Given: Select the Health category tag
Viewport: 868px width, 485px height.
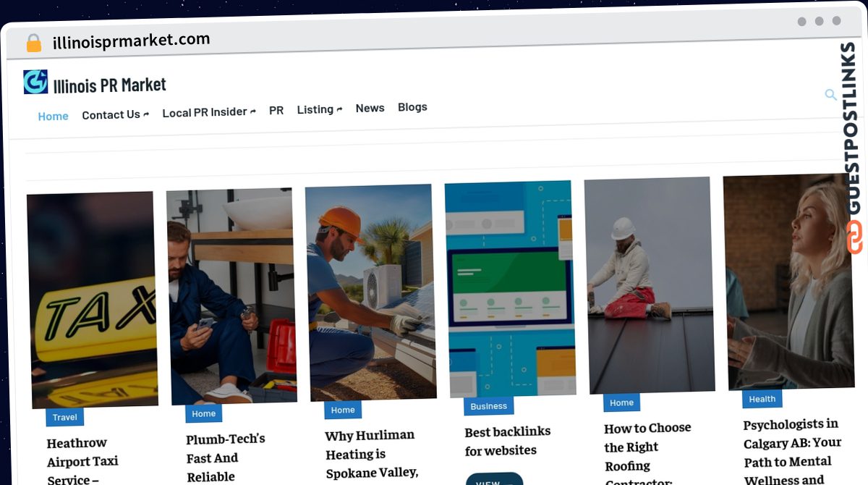Looking at the screenshot, I should [762, 399].
